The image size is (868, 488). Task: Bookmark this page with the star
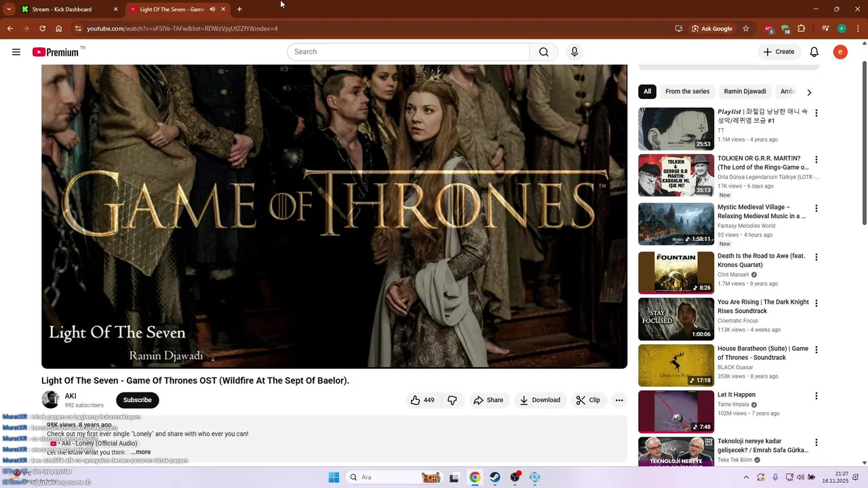(746, 28)
